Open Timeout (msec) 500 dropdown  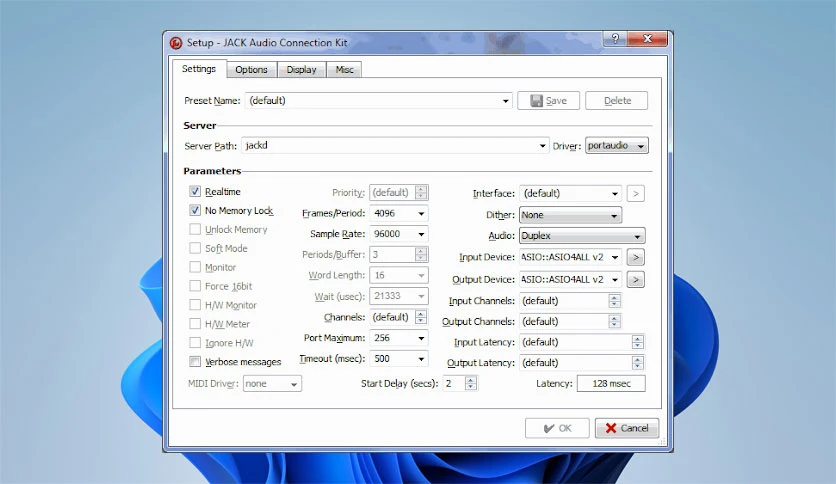pyautogui.click(x=399, y=359)
